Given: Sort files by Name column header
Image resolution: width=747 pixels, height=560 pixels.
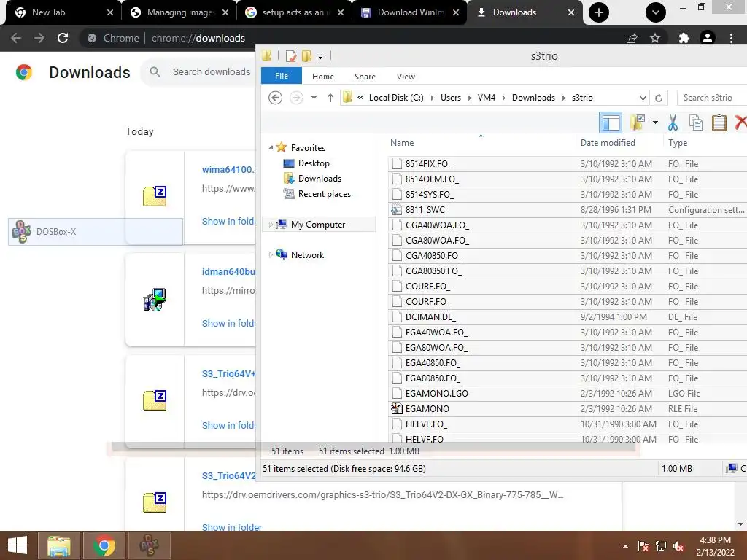Looking at the screenshot, I should (402, 143).
